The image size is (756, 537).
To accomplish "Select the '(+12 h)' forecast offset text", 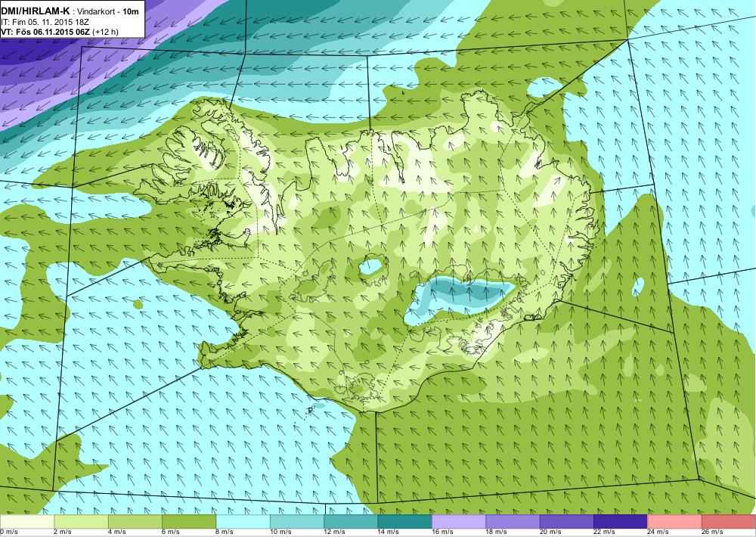I will click(104, 32).
